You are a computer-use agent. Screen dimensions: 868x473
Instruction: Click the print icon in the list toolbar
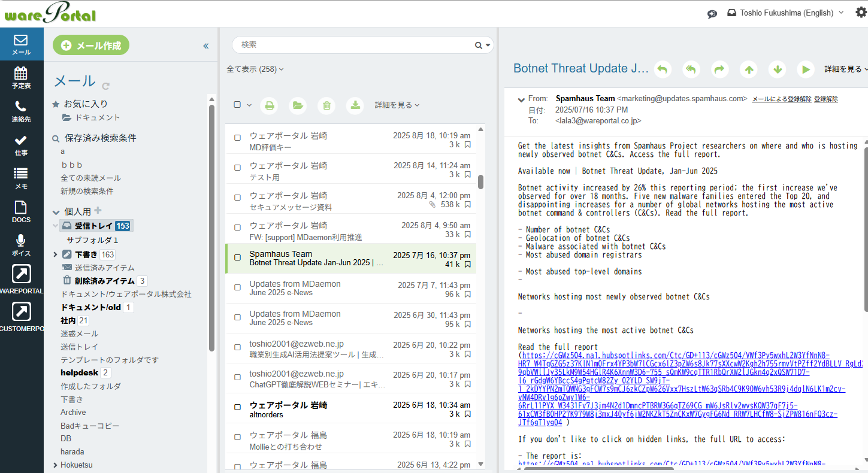click(x=270, y=105)
